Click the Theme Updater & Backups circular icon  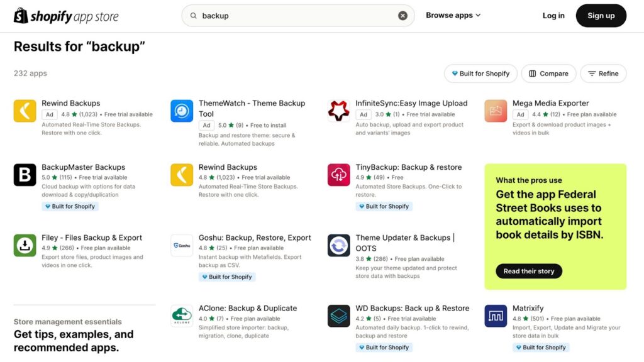pos(338,245)
